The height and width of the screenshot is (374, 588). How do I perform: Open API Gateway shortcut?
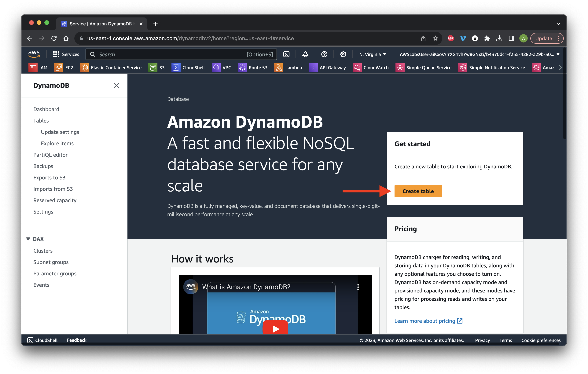[327, 68]
